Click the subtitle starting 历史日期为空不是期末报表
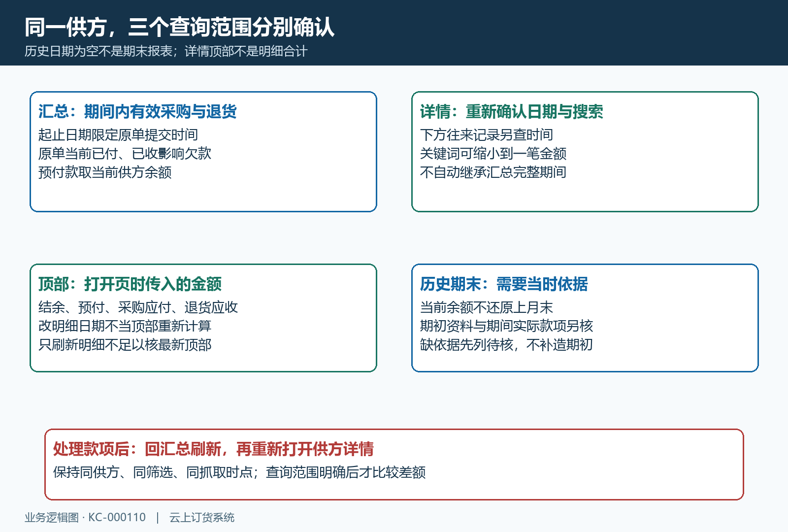Image resolution: width=788 pixels, height=532 pixels. [166, 51]
